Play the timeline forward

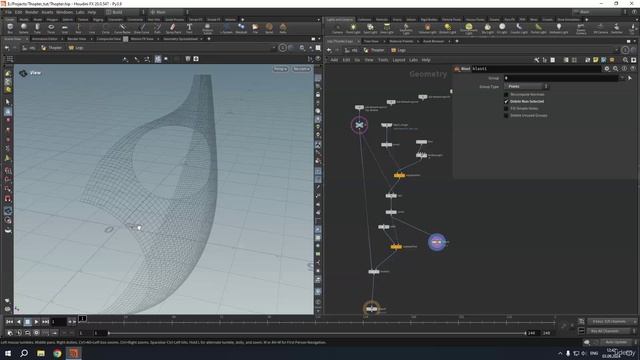coord(36,322)
